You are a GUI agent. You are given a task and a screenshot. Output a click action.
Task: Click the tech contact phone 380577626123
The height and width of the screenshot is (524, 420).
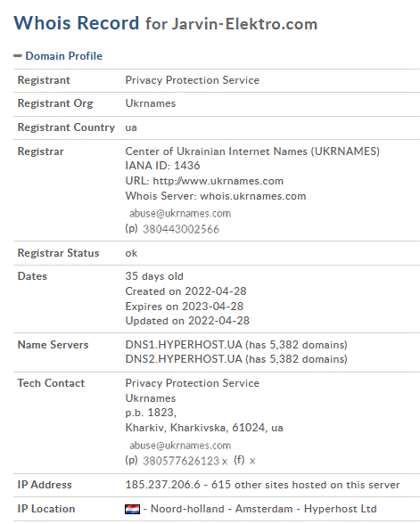pyautogui.click(x=181, y=461)
